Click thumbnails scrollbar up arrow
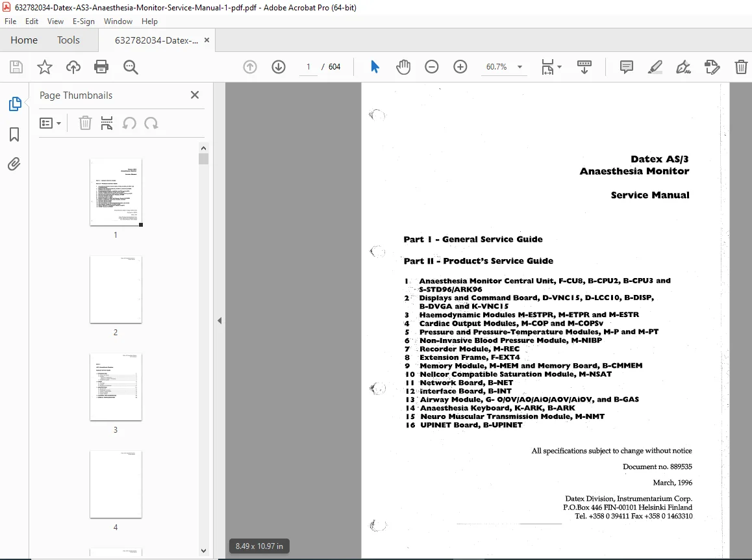This screenshot has height=560, width=752. pos(203,148)
